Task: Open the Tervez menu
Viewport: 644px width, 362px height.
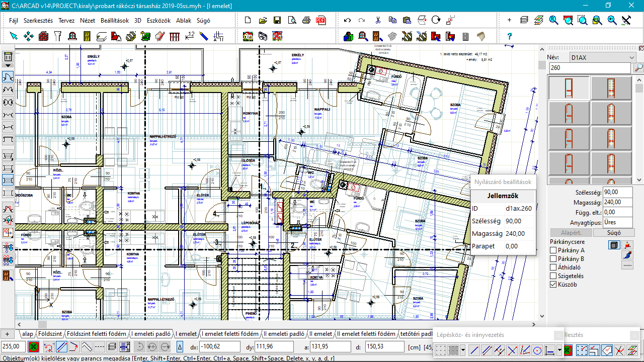Action: click(66, 21)
